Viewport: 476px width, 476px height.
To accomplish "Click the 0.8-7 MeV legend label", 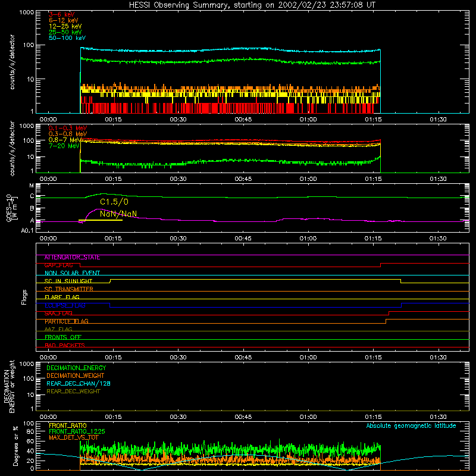I will click(65, 140).
